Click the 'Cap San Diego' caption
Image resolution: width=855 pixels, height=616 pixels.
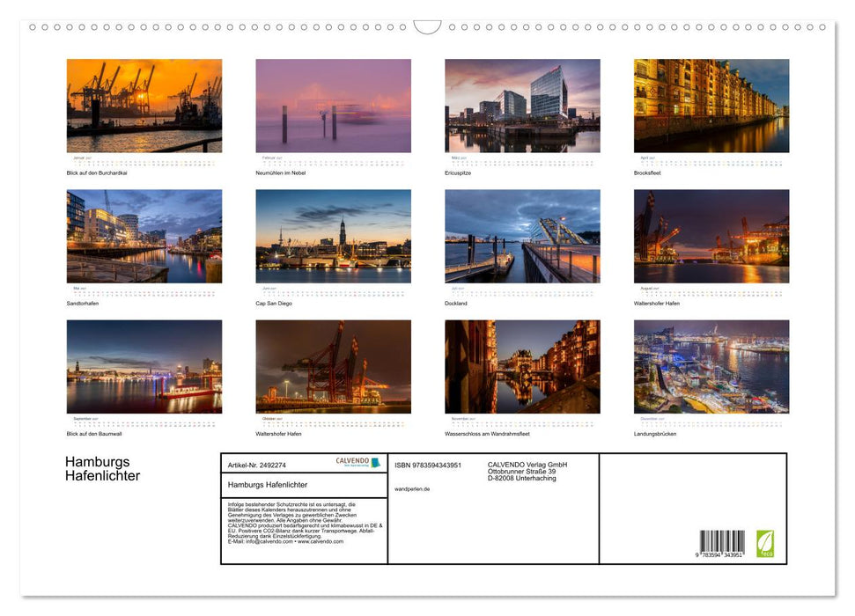point(274,303)
